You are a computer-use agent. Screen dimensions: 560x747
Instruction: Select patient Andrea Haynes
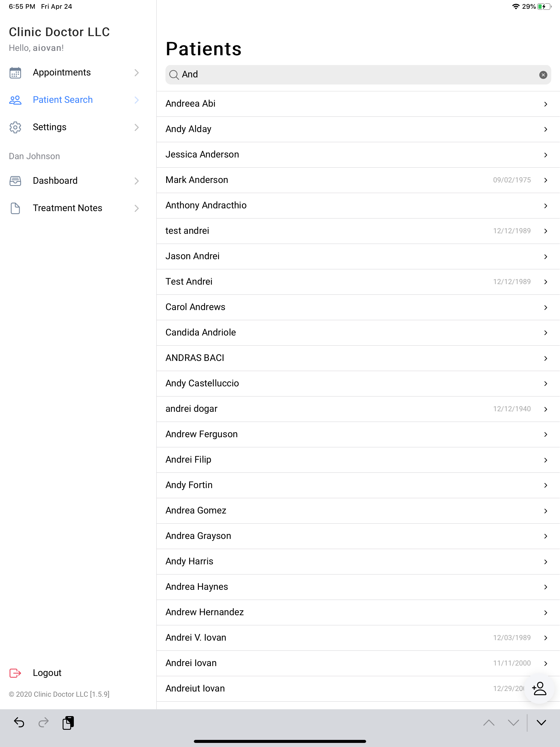[x=358, y=587]
